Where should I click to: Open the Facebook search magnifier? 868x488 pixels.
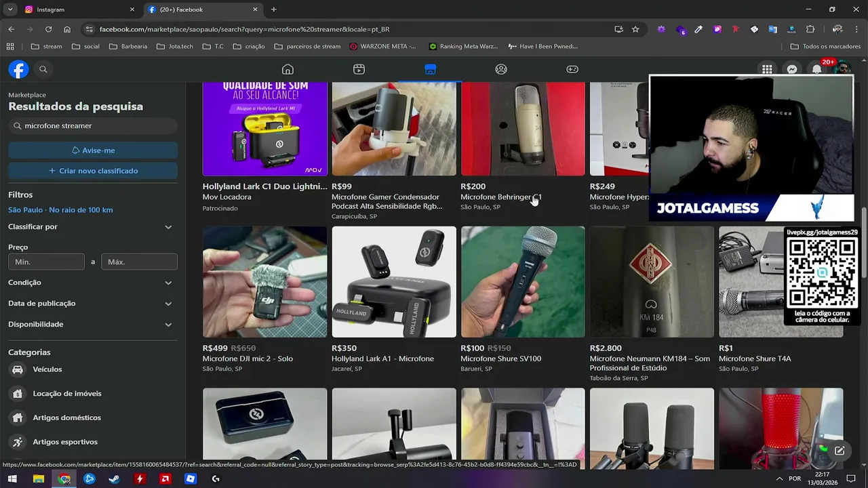[43, 69]
